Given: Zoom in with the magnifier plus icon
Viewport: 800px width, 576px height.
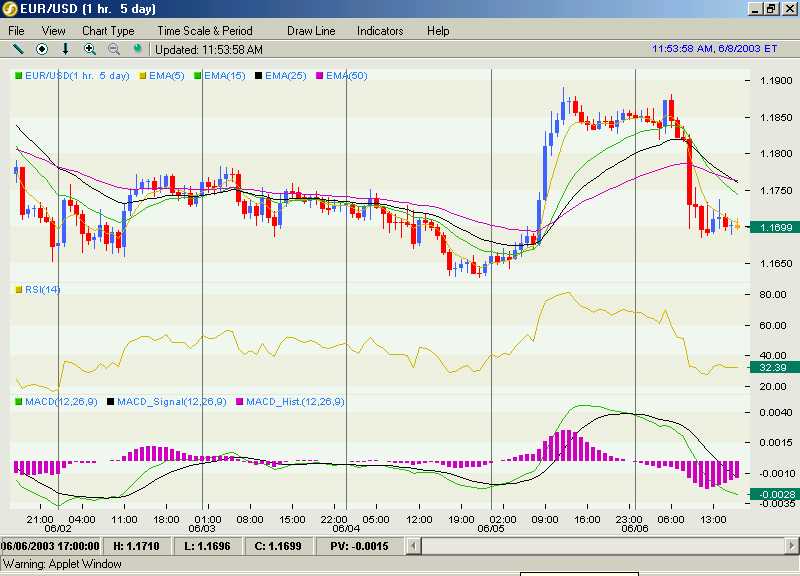Looking at the screenshot, I should (x=90, y=49).
